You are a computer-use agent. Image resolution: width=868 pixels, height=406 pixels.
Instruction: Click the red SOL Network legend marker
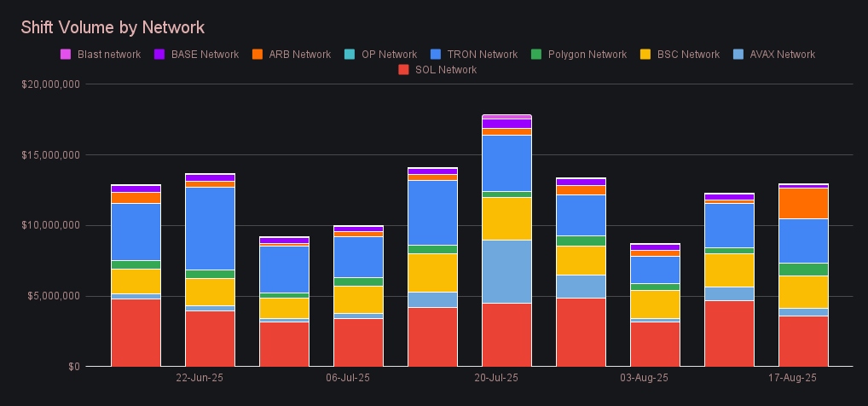pyautogui.click(x=403, y=70)
